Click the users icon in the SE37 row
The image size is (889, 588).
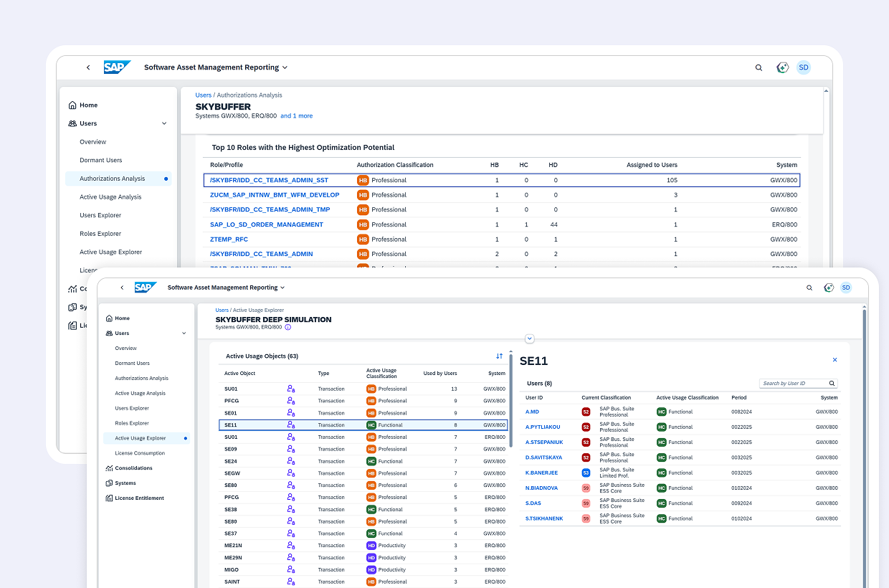[291, 534]
